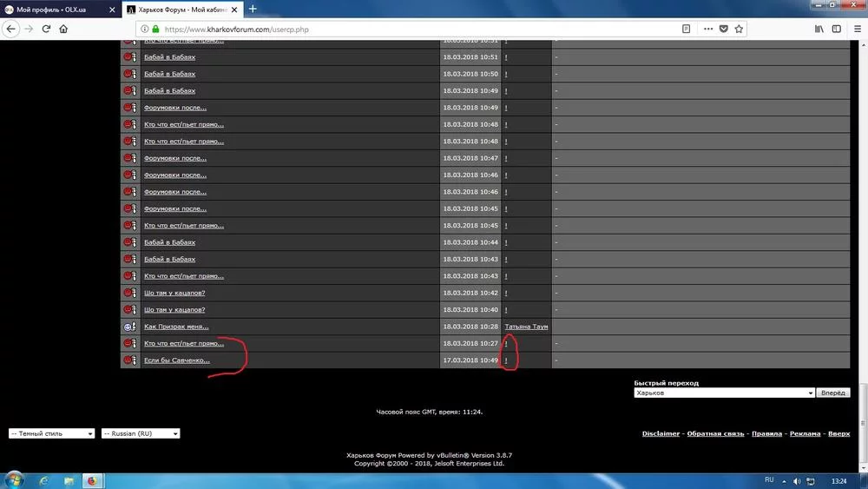
Task: Open the Disclaimer footer link
Action: [x=661, y=433]
